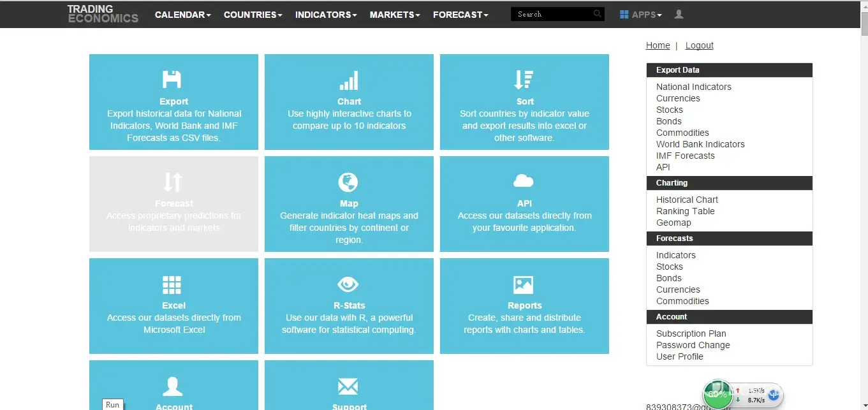
Task: Click the green 60% speed monitor widget
Action: point(717,394)
